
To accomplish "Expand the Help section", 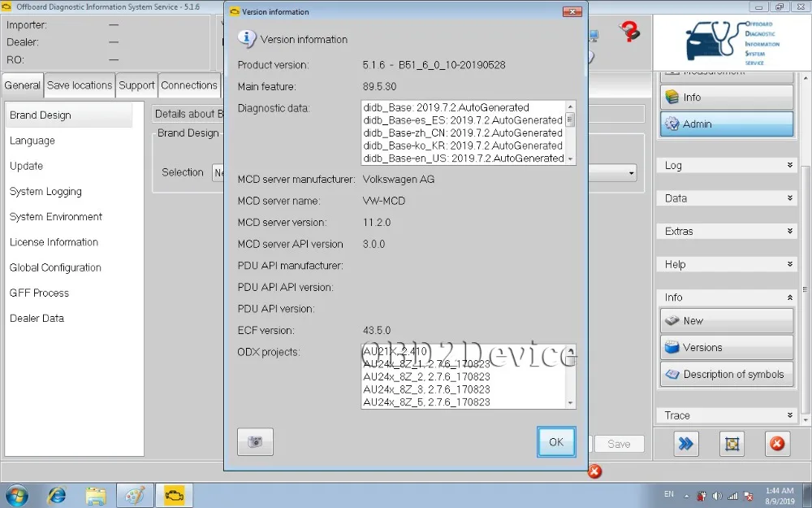I will click(x=726, y=264).
